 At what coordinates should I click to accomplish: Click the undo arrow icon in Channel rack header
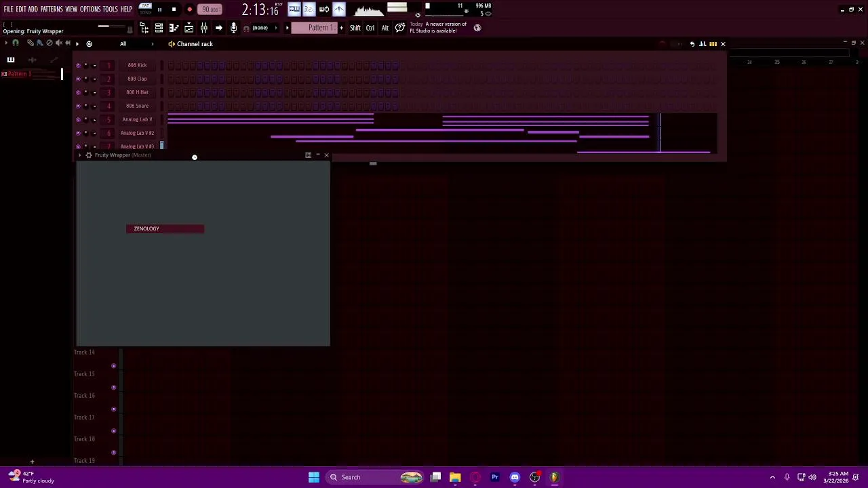(692, 44)
